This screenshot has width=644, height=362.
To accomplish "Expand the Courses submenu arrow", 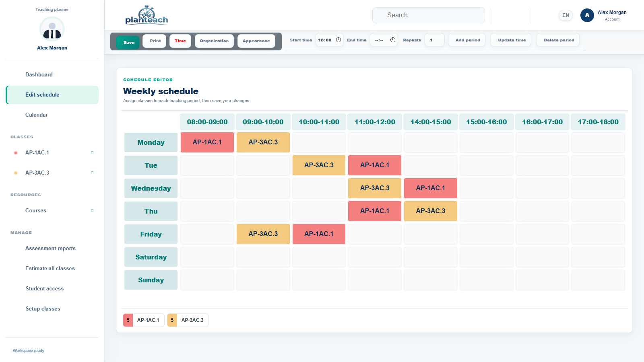I will tap(92, 211).
